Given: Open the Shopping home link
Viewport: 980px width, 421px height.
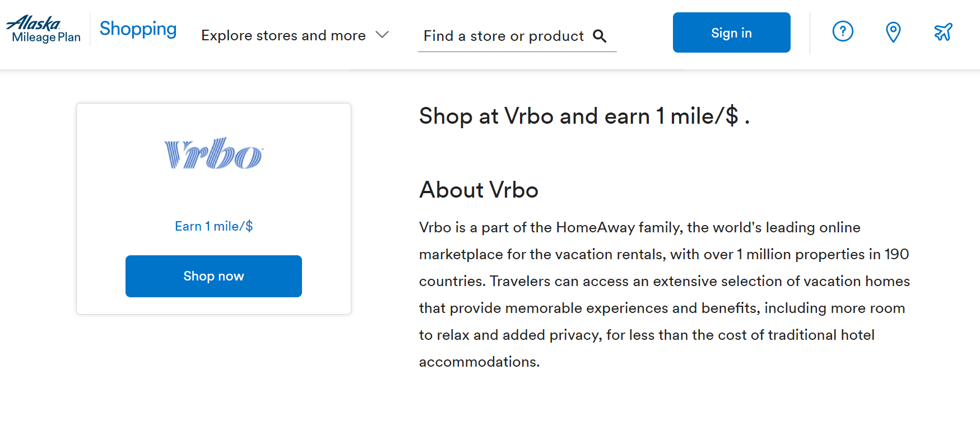Looking at the screenshot, I should click(x=138, y=29).
